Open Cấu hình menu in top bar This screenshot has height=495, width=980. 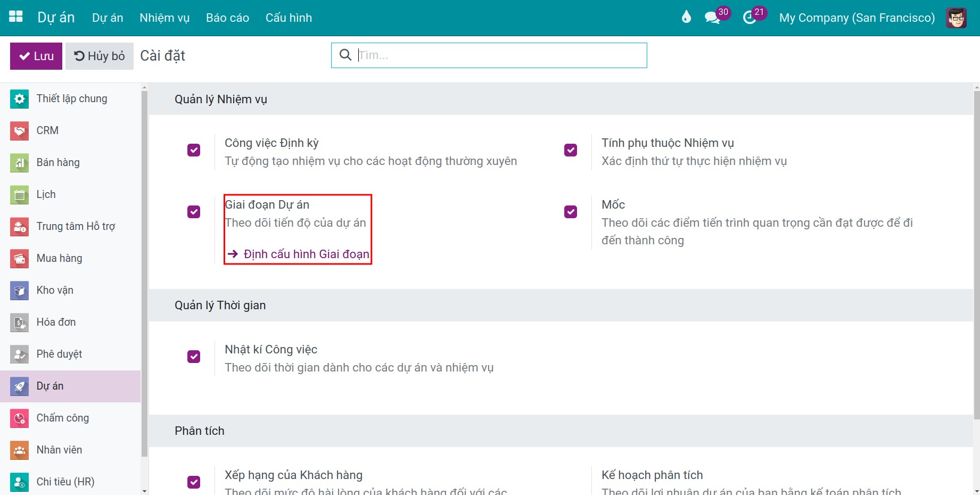point(289,18)
